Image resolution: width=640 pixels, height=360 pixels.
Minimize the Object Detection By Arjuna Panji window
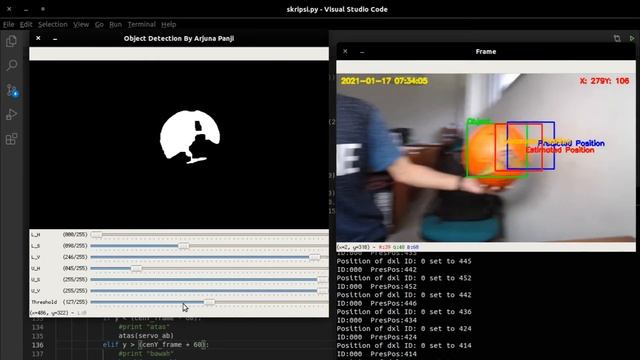(55, 38)
